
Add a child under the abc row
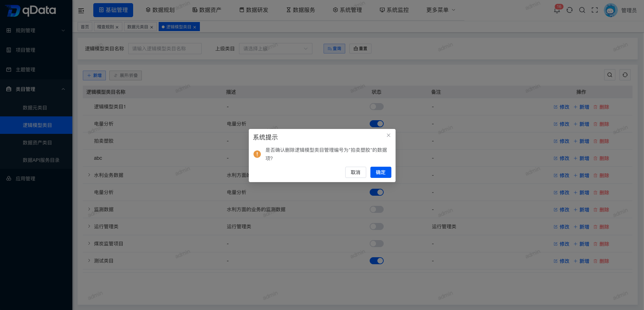click(x=581, y=158)
